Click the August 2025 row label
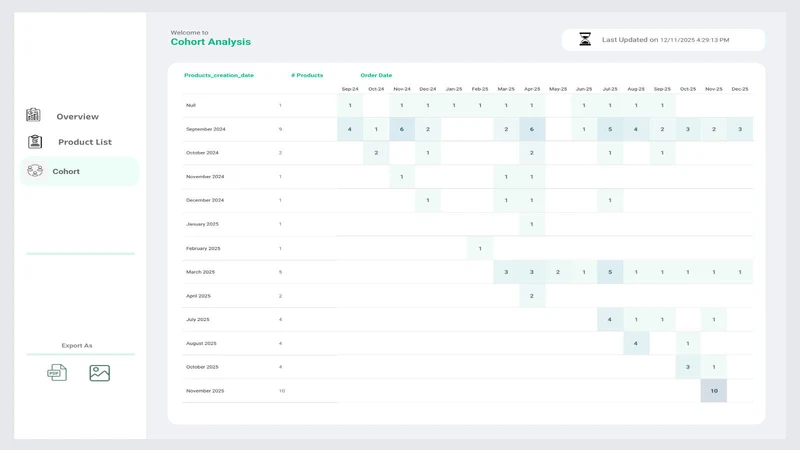The image size is (800, 450). (201, 343)
